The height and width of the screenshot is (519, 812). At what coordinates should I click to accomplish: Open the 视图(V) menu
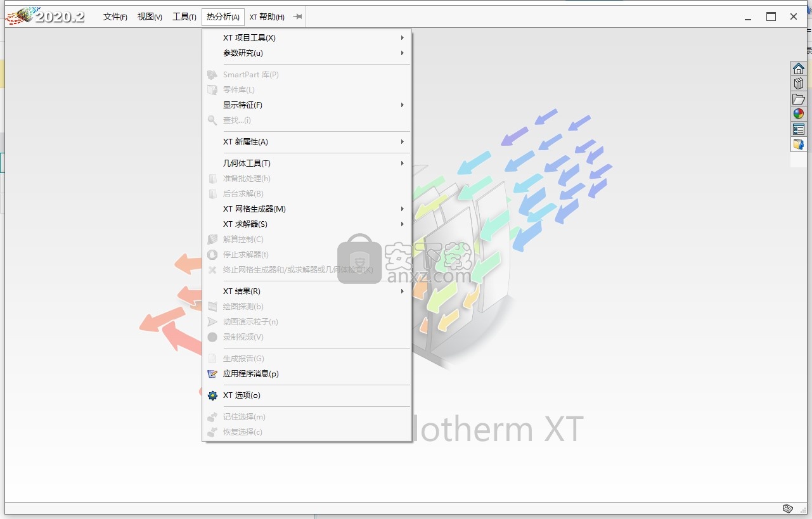[x=150, y=17]
